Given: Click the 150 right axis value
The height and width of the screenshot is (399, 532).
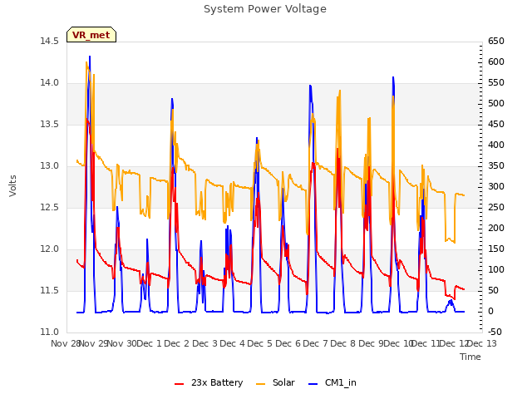Looking at the screenshot, I should (x=496, y=249).
